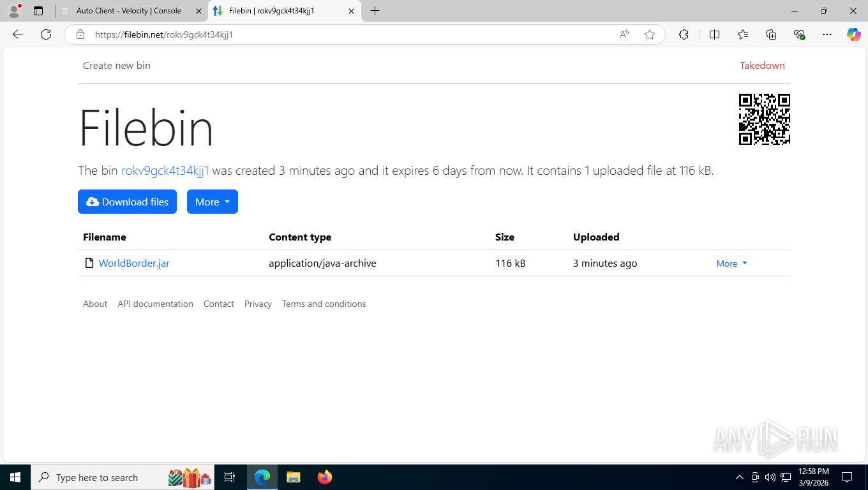The width and height of the screenshot is (868, 490).
Task: Click the Filebin page heading
Action: (146, 128)
